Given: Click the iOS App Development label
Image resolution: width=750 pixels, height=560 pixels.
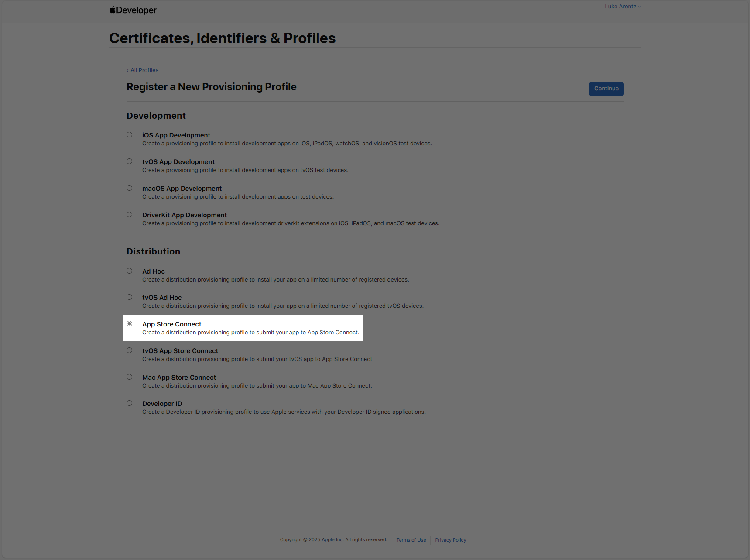Looking at the screenshot, I should (x=176, y=135).
